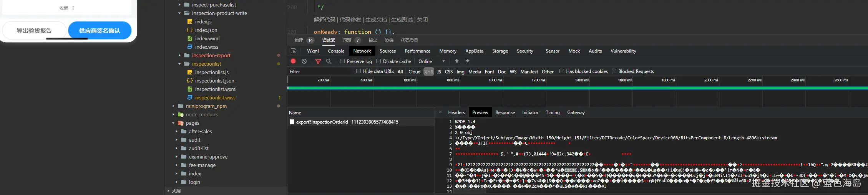Filter requests by WS type
This screenshot has width=868, height=195.
coord(513,72)
